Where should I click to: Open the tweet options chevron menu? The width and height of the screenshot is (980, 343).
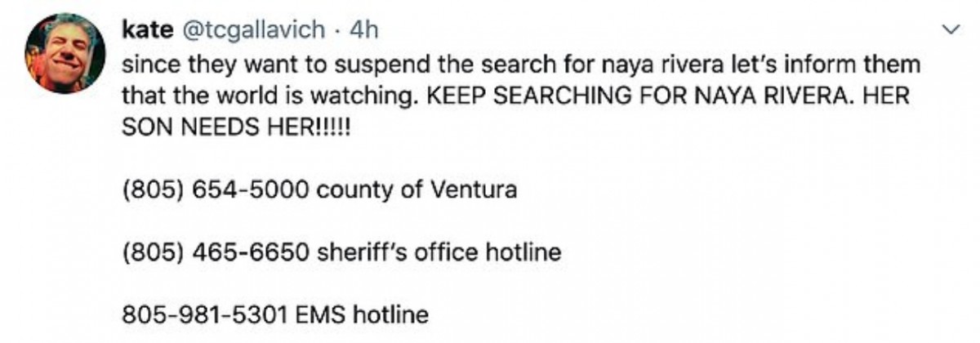pyautogui.click(x=951, y=30)
